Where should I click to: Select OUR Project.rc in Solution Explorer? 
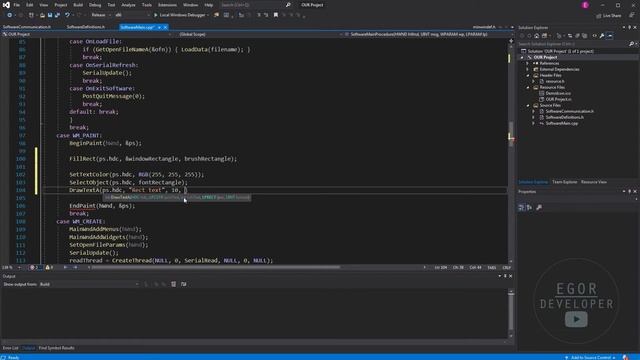tap(558, 99)
